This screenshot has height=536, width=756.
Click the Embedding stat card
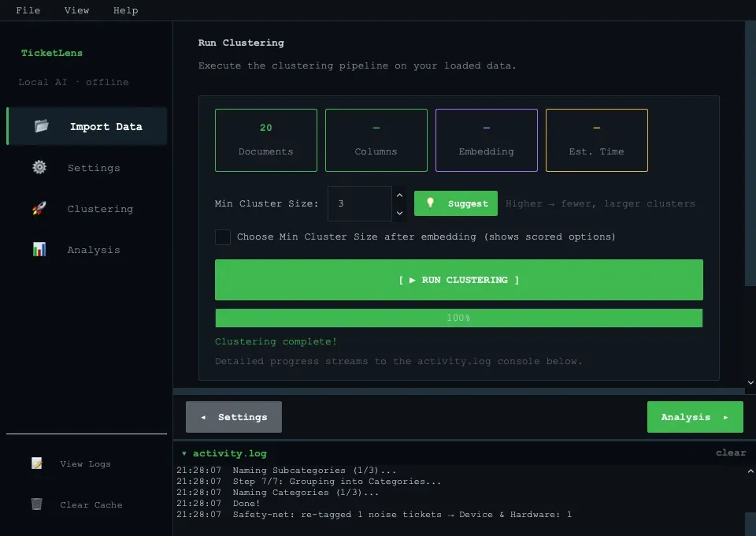click(x=487, y=140)
